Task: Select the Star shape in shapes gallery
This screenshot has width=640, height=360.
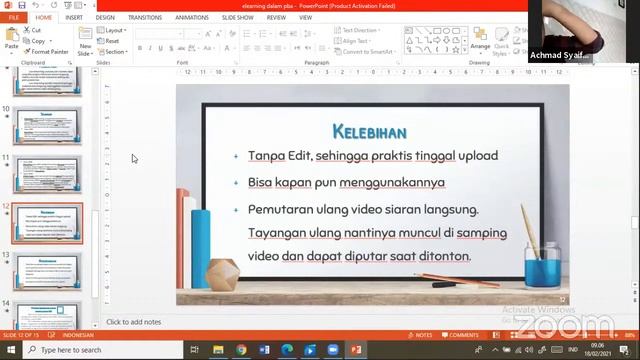Action: (x=456, y=50)
